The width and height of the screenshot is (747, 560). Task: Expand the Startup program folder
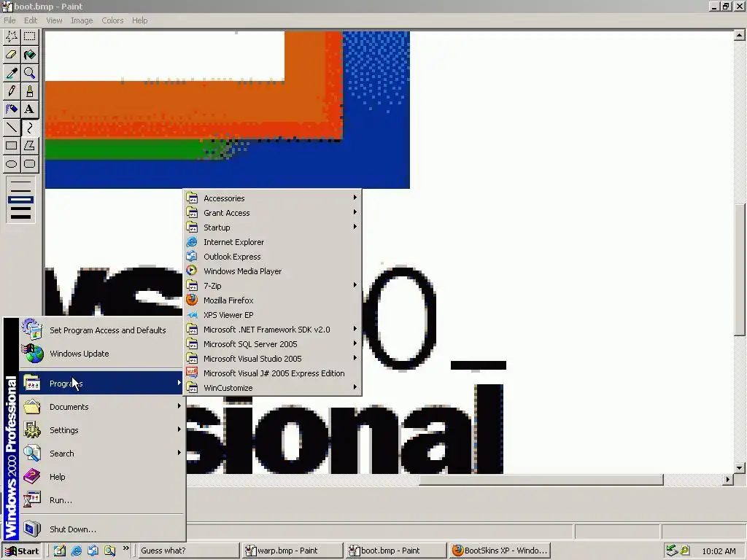coord(272,227)
